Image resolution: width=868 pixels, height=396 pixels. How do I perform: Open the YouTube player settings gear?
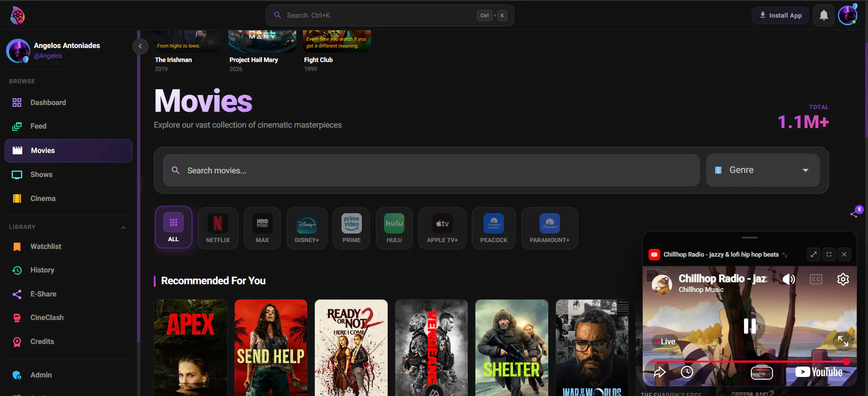[843, 279]
